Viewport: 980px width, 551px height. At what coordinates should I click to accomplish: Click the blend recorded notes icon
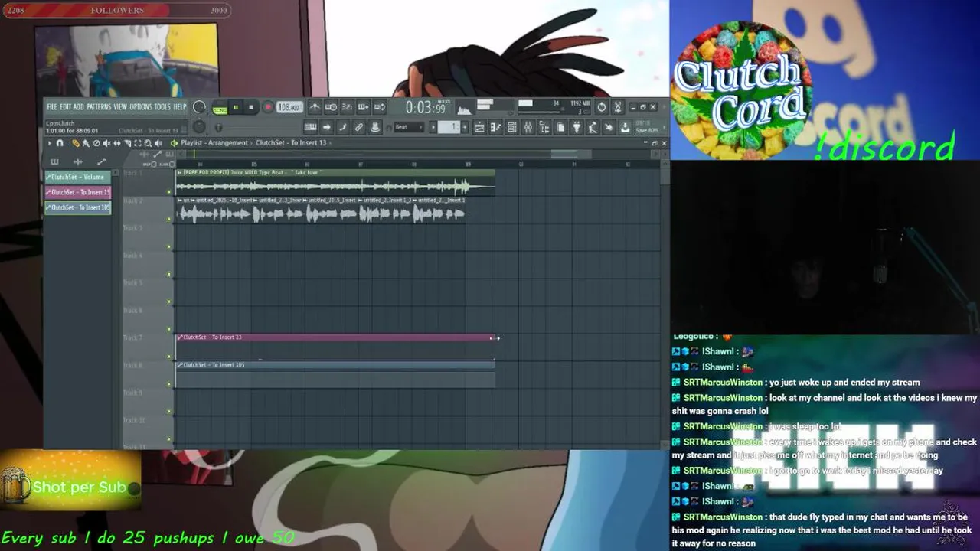tap(375, 127)
